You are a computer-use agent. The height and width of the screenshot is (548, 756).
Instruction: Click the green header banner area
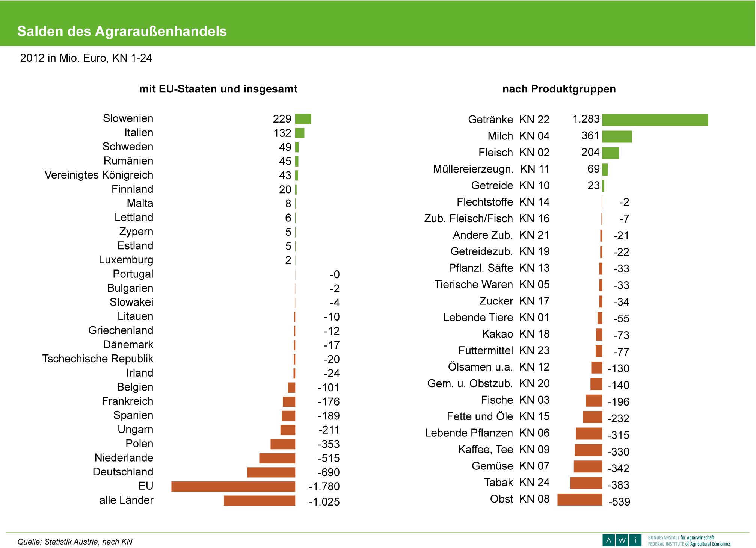pyautogui.click(x=488, y=23)
